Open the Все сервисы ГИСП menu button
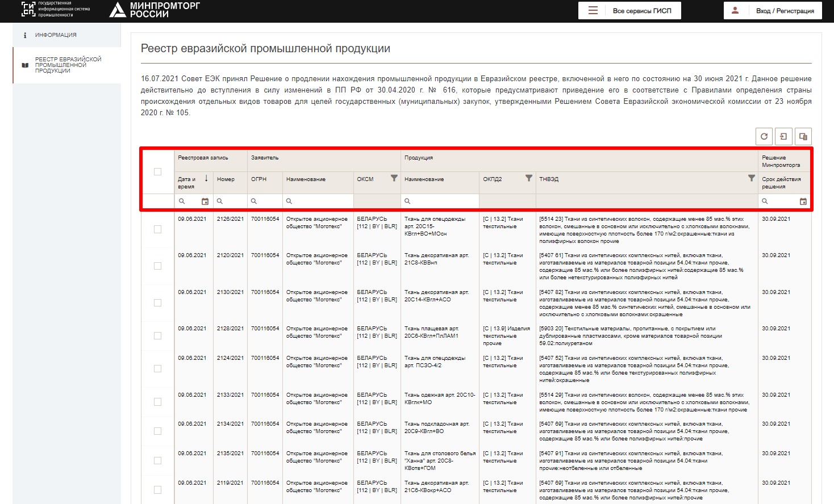The image size is (834, 504). 629,11
